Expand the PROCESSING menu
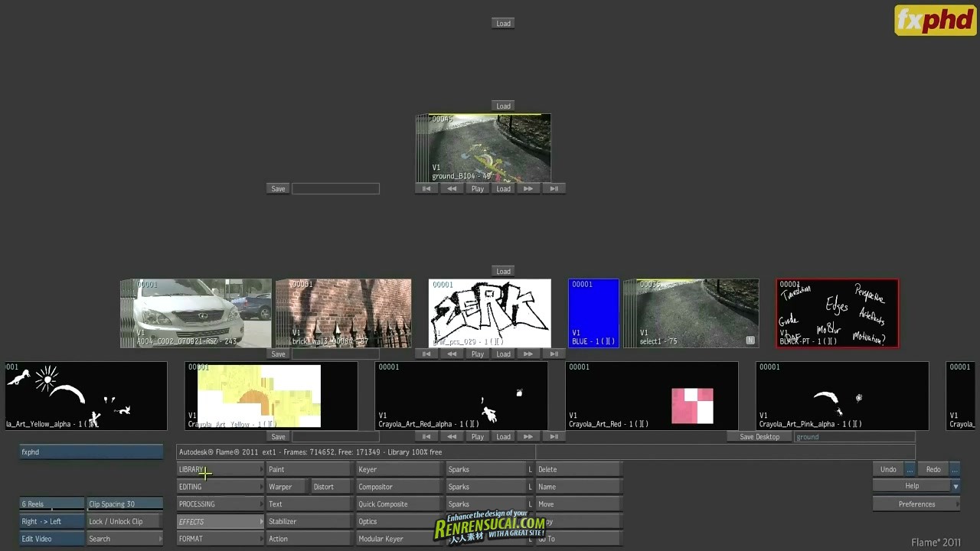Image resolution: width=980 pixels, height=551 pixels. (x=220, y=504)
